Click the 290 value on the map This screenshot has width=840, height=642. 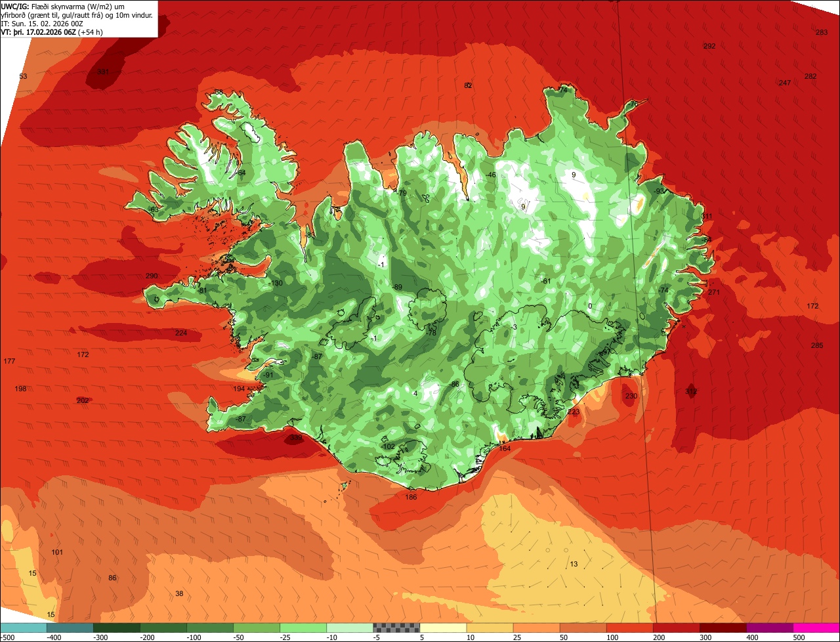(x=152, y=276)
